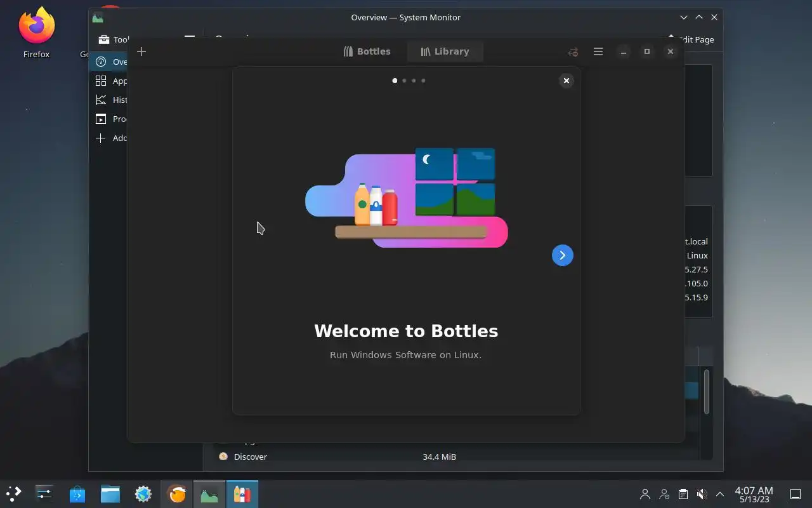Click the user icon in the system tray
Image resolution: width=812 pixels, height=508 pixels.
pos(645,494)
